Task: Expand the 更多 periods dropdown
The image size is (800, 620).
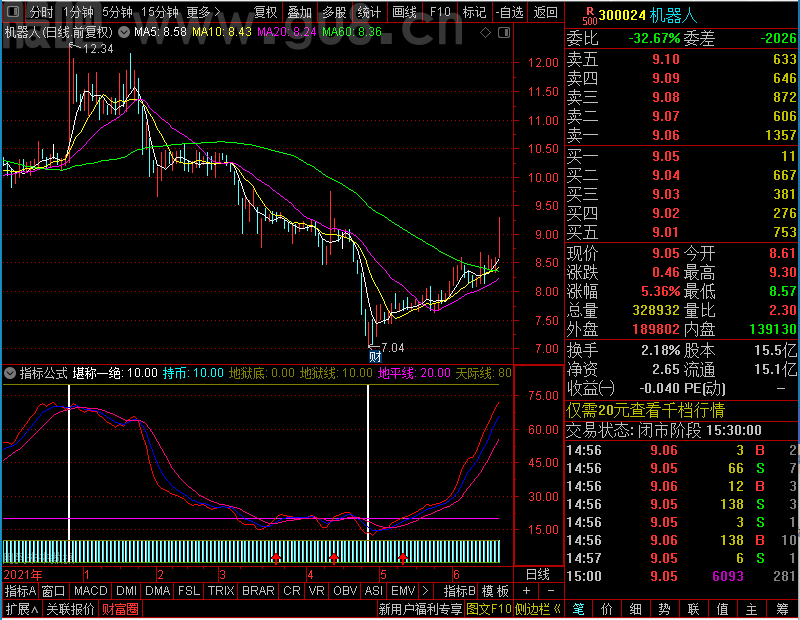Action: coord(204,12)
